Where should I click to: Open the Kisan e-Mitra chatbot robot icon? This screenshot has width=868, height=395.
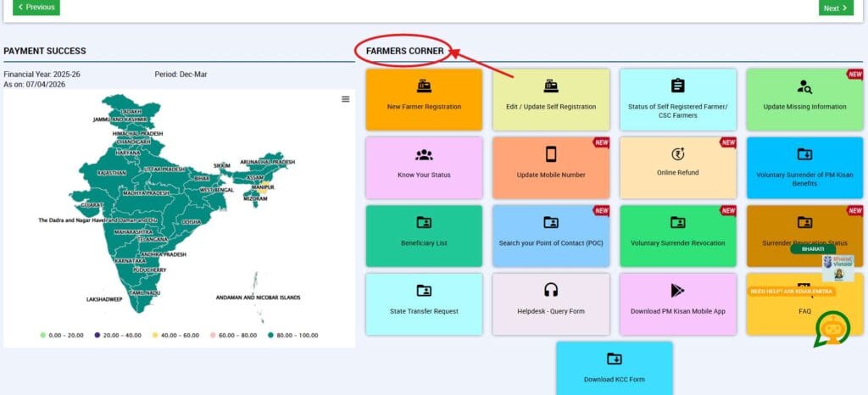832,329
